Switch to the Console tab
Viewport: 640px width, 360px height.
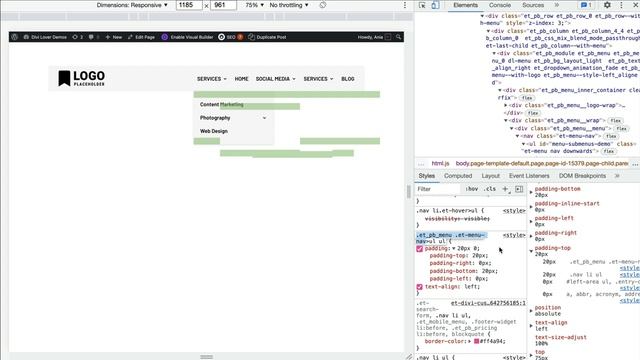point(500,5)
